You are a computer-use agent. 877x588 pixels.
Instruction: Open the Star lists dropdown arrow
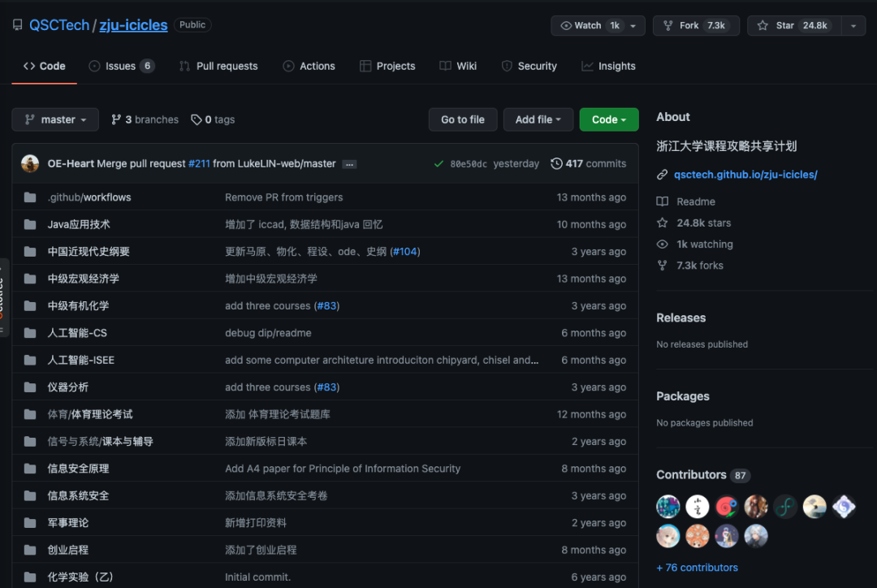(853, 26)
